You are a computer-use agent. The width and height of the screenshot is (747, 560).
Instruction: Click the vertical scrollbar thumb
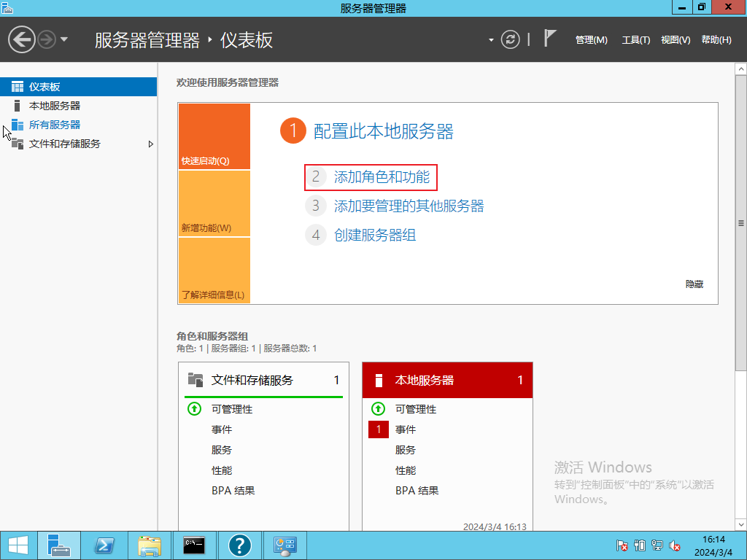pyautogui.click(x=741, y=223)
